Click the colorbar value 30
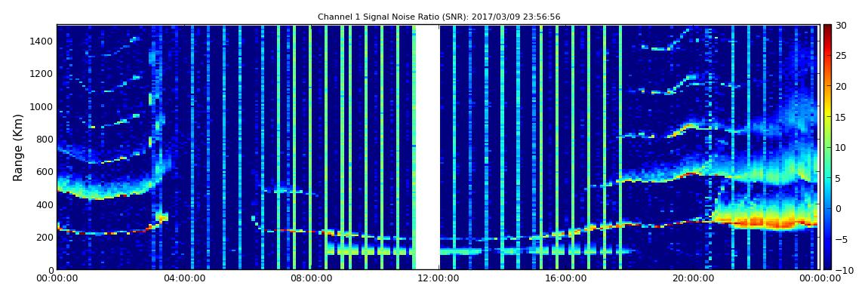Viewport: 868px width, 307px height. (x=841, y=26)
